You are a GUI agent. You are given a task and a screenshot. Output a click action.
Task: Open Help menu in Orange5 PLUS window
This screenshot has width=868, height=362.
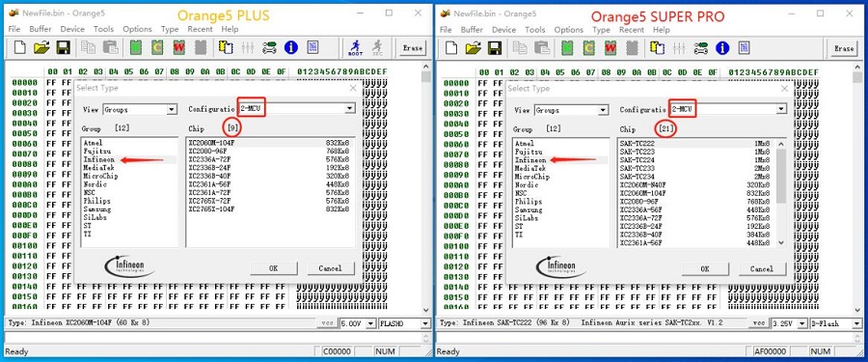point(230,29)
